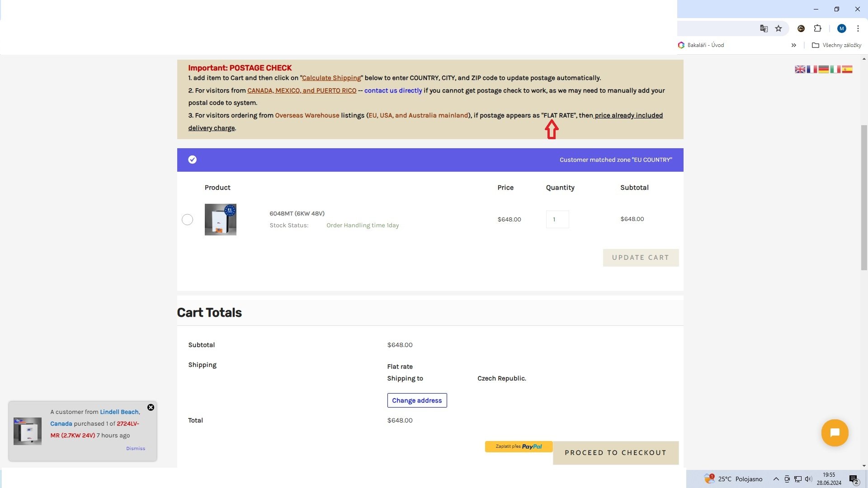The height and width of the screenshot is (488, 868).
Task: Open the Chrome profile avatar M
Action: click(841, 28)
